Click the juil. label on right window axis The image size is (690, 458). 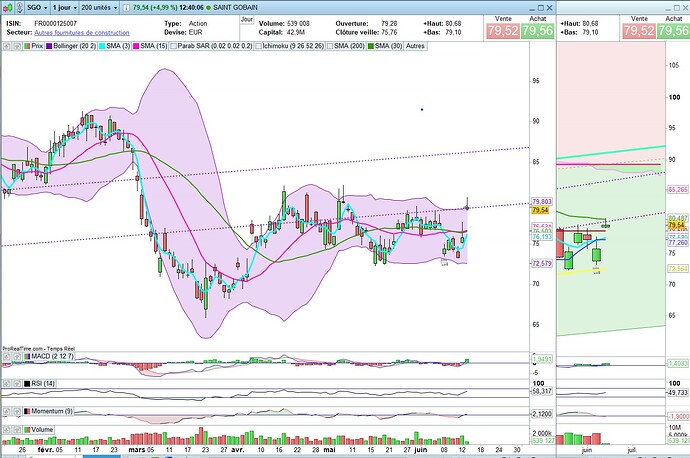(x=632, y=450)
